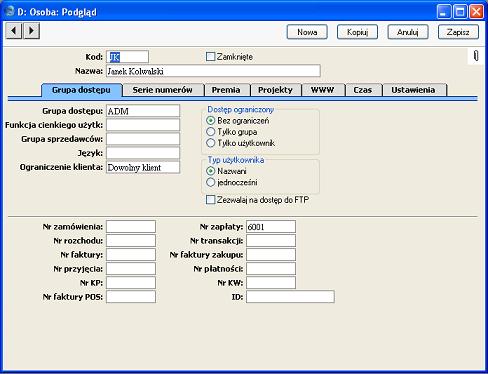Open attachments paperclip icon
Image resolution: width=488 pixels, height=374 pixels.
476,56
